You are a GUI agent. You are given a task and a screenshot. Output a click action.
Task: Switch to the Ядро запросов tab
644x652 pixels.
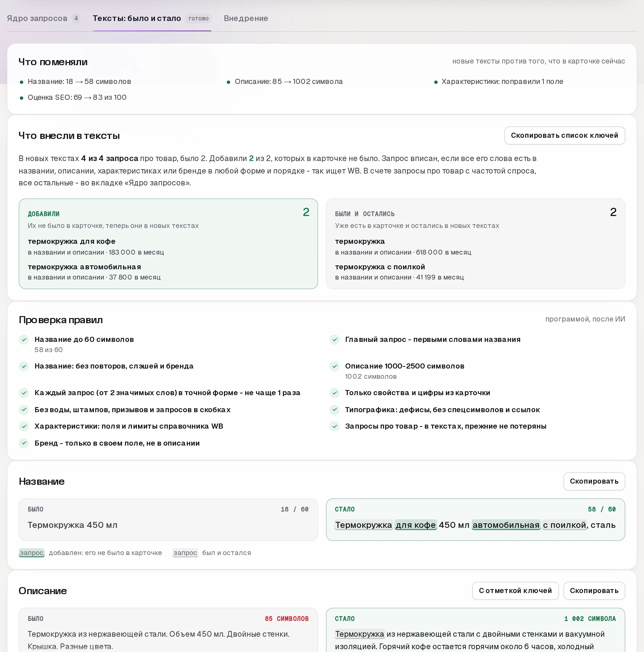tap(43, 18)
